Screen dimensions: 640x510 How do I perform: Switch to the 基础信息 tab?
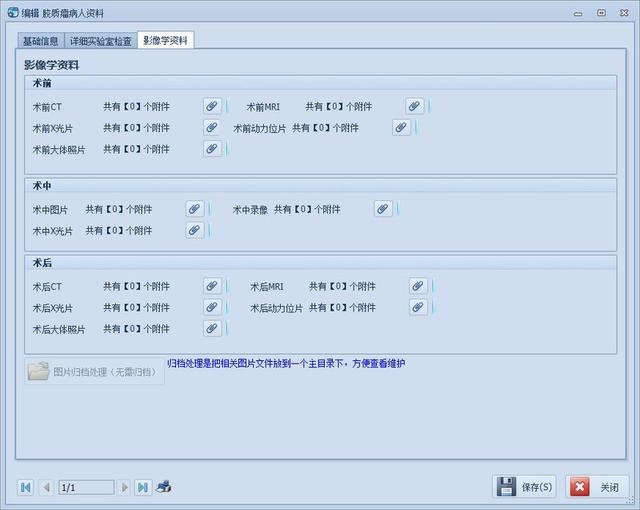tap(41, 41)
